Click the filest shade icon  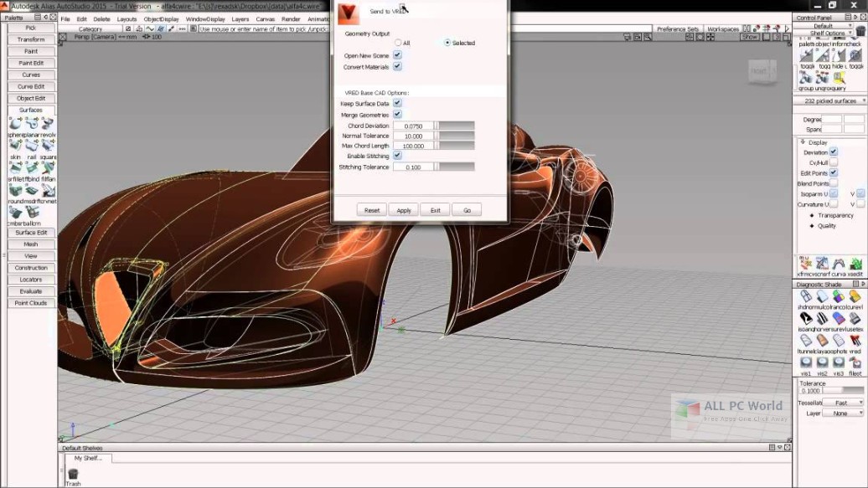coord(855,363)
